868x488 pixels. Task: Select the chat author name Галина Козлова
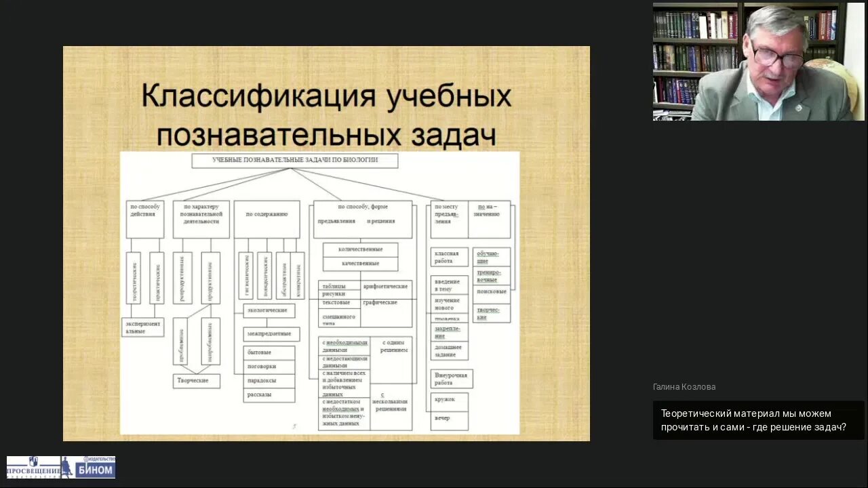pos(684,387)
